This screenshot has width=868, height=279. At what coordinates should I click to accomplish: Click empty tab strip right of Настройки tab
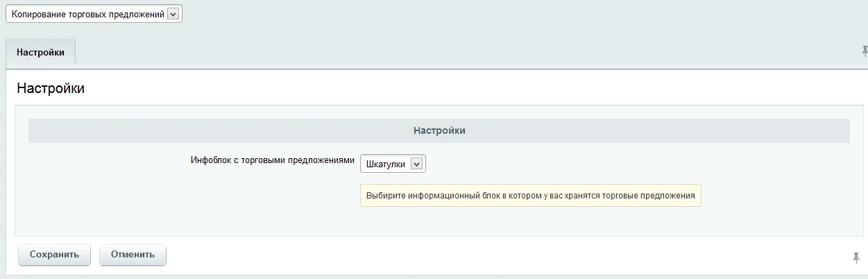(451, 53)
